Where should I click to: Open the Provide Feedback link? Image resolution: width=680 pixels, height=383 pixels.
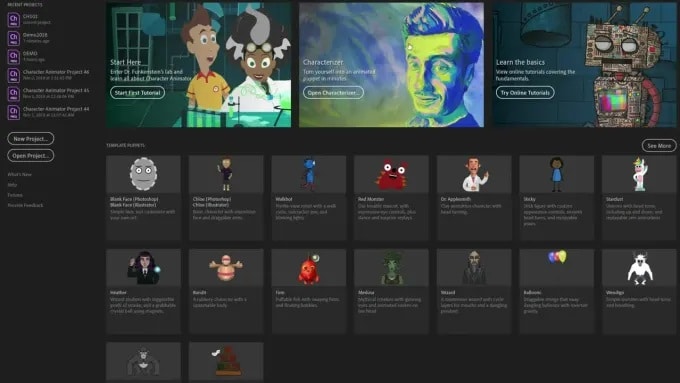point(25,206)
